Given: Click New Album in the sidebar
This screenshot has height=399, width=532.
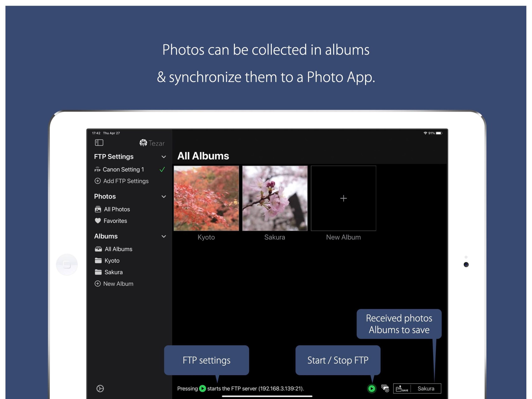Looking at the screenshot, I should pyautogui.click(x=118, y=284).
